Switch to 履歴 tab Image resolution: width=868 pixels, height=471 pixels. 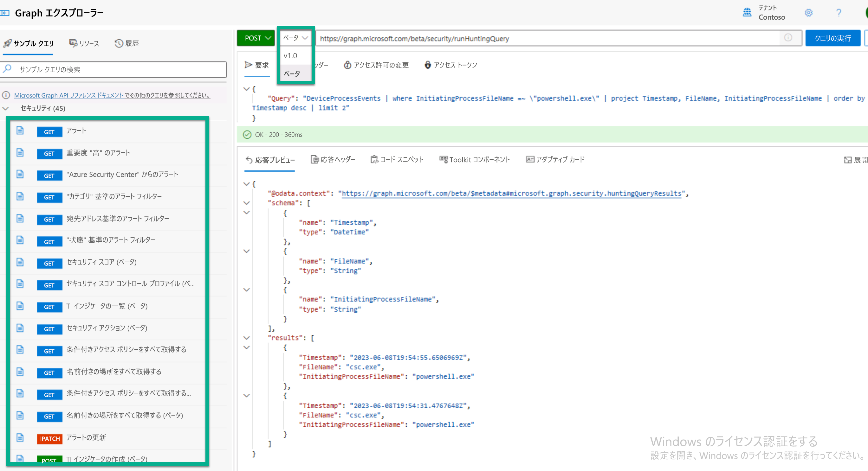[x=127, y=43]
